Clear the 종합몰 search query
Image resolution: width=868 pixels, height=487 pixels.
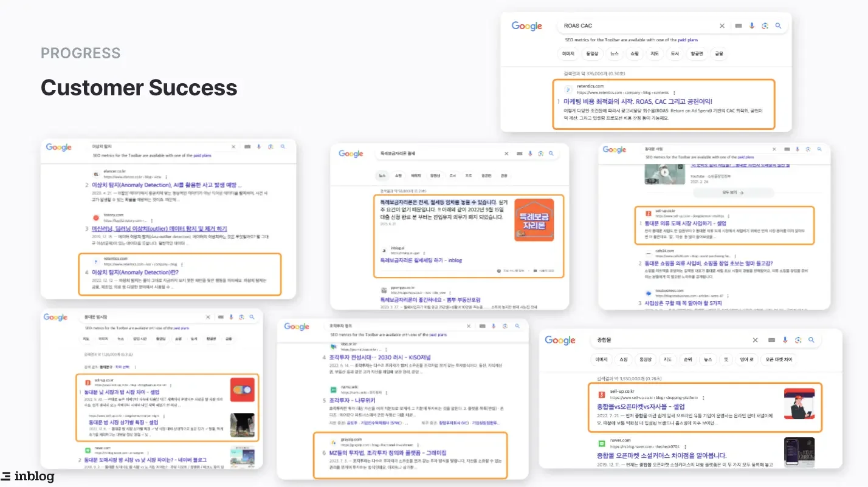[x=756, y=340]
